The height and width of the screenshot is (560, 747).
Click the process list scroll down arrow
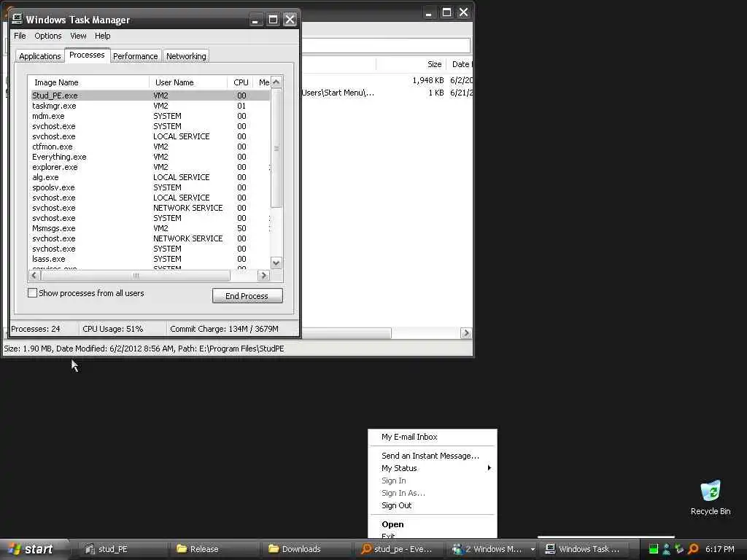pos(276,262)
